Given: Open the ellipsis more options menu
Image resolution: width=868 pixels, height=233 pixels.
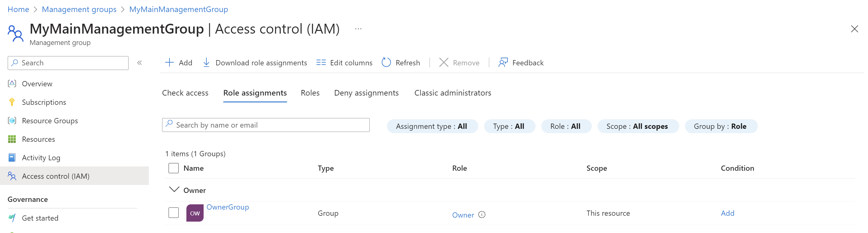Looking at the screenshot, I should point(358,29).
